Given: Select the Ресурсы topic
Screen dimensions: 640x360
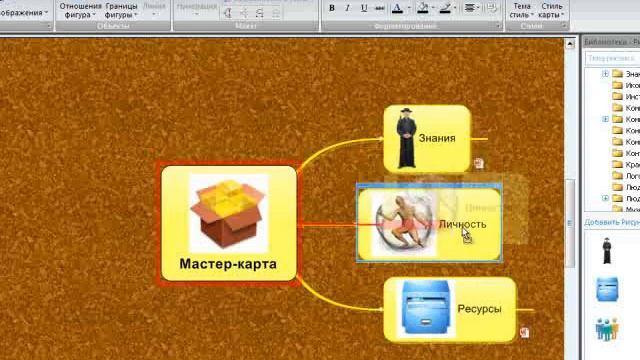Looking at the screenshot, I should click(449, 309).
